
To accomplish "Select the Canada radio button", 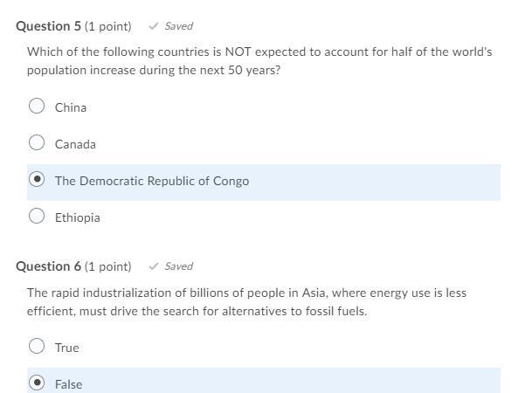I will [x=37, y=143].
